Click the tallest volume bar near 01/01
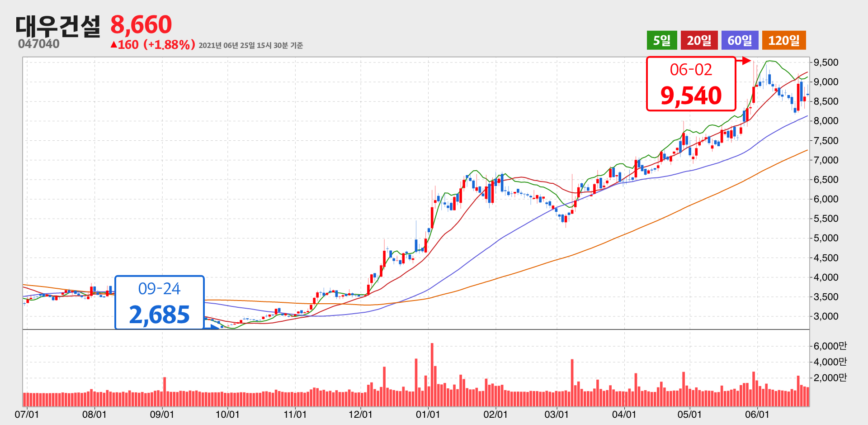868x425 pixels. pos(432,375)
